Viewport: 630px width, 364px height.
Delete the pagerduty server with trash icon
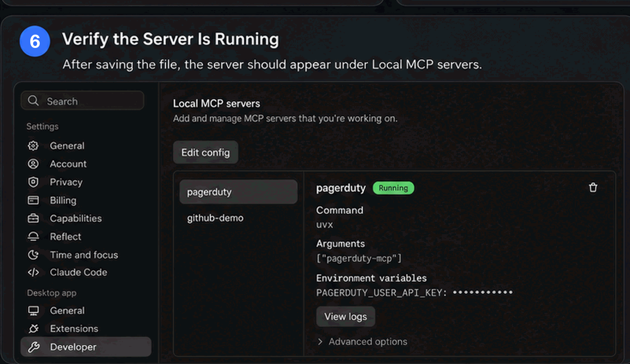[593, 188]
